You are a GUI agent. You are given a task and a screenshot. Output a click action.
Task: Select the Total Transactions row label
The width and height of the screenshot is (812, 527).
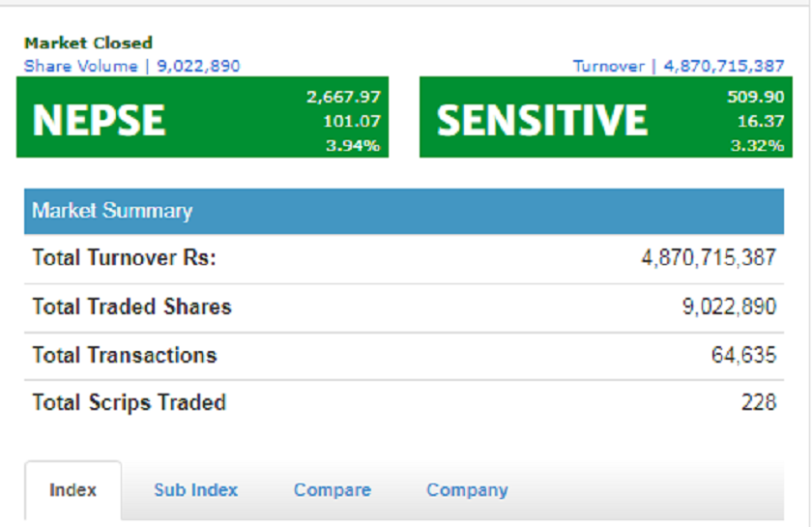[124, 355]
